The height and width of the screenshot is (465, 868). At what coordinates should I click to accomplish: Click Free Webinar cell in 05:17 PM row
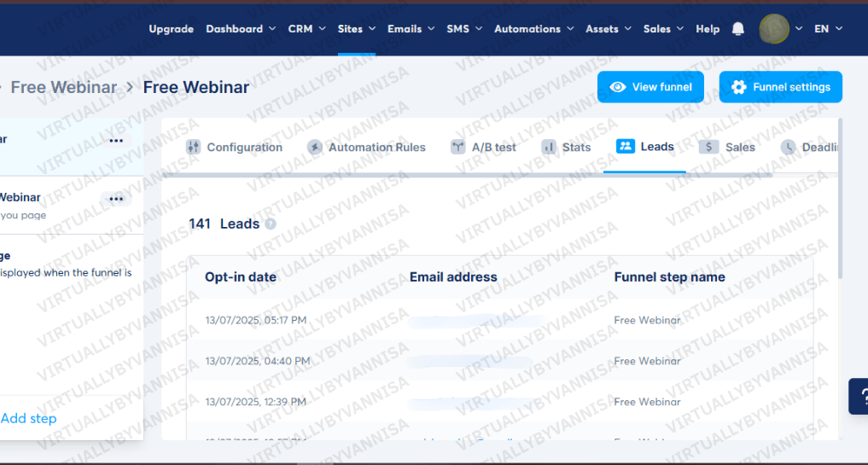[647, 320]
